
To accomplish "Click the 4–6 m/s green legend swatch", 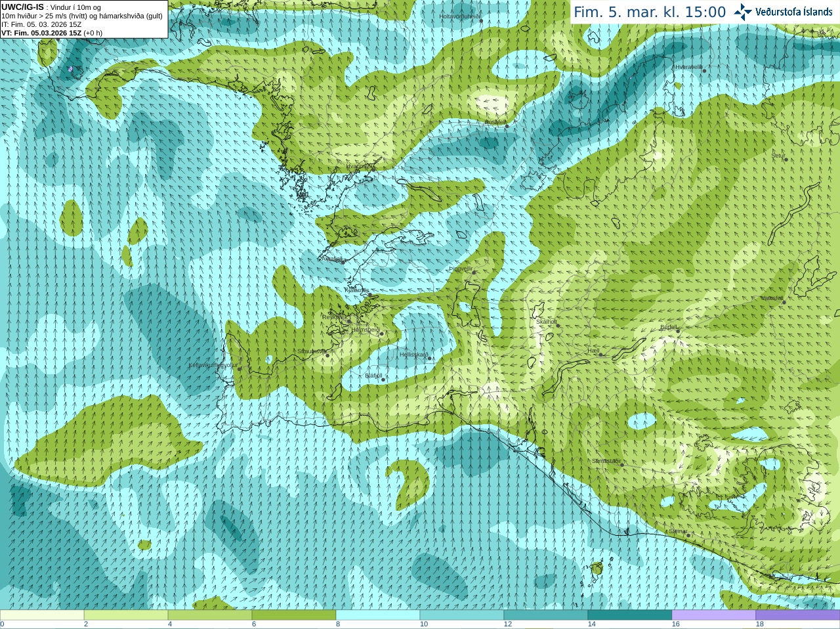I will 210,615.
